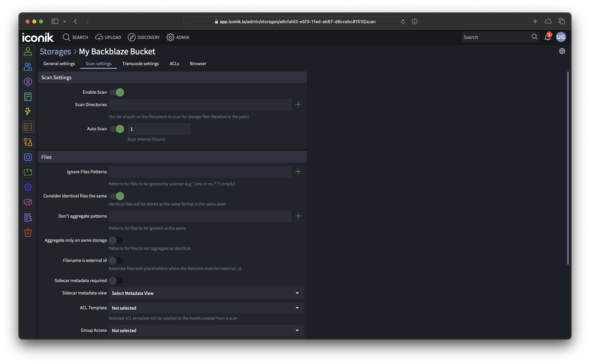
Task: Open the green document icon in sidebar
Action: point(28,97)
